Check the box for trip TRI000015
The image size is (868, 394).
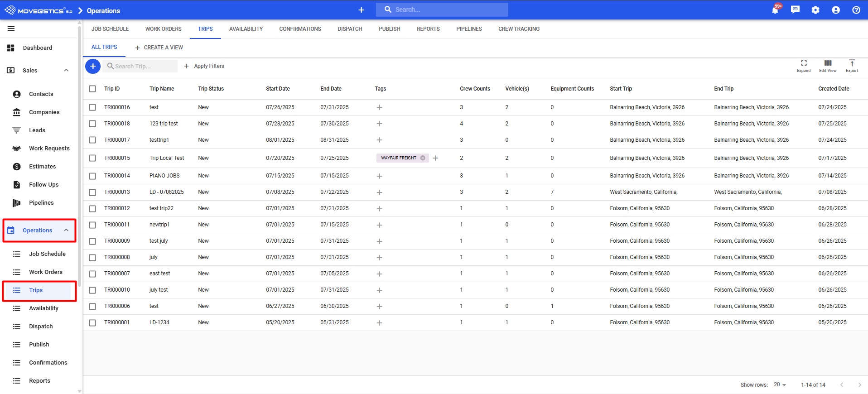[92, 158]
